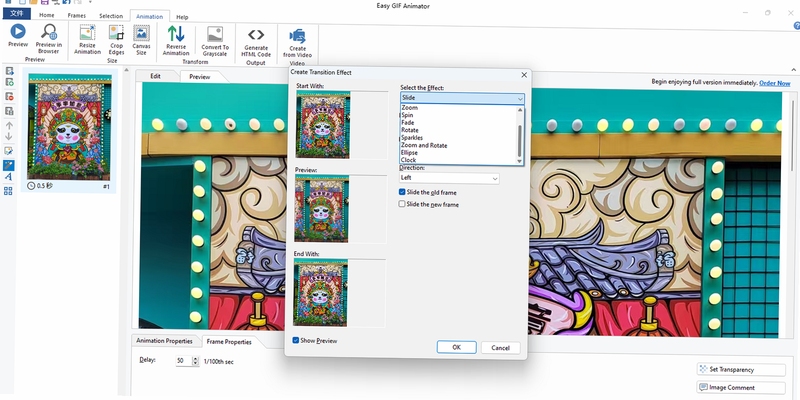Image resolution: width=800 pixels, height=400 pixels.
Task: Switch to the Edit view tab
Action: pos(155,76)
